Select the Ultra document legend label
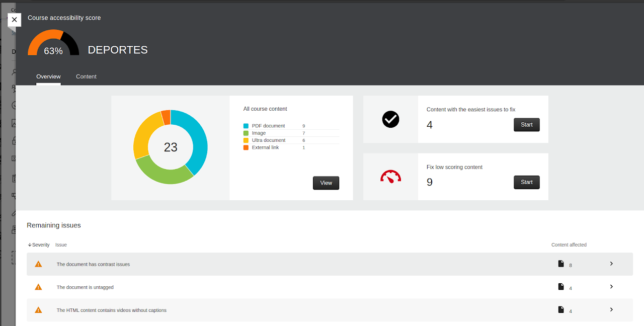Image resolution: width=644 pixels, height=326 pixels. click(x=269, y=140)
